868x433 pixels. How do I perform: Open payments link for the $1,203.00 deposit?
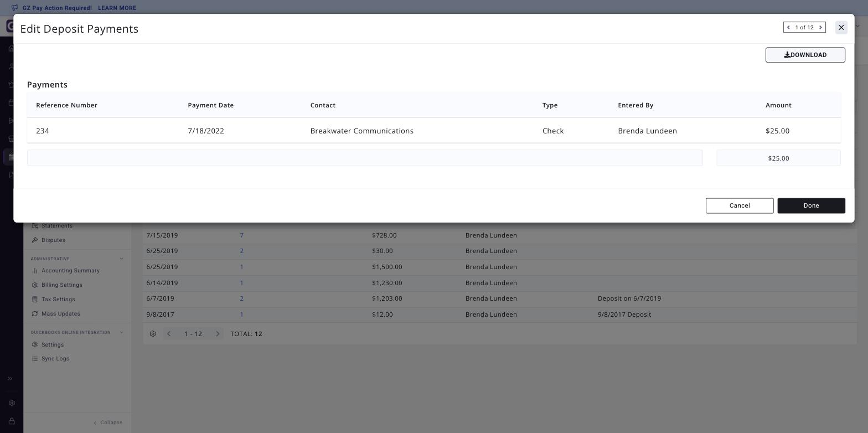pyautogui.click(x=242, y=298)
